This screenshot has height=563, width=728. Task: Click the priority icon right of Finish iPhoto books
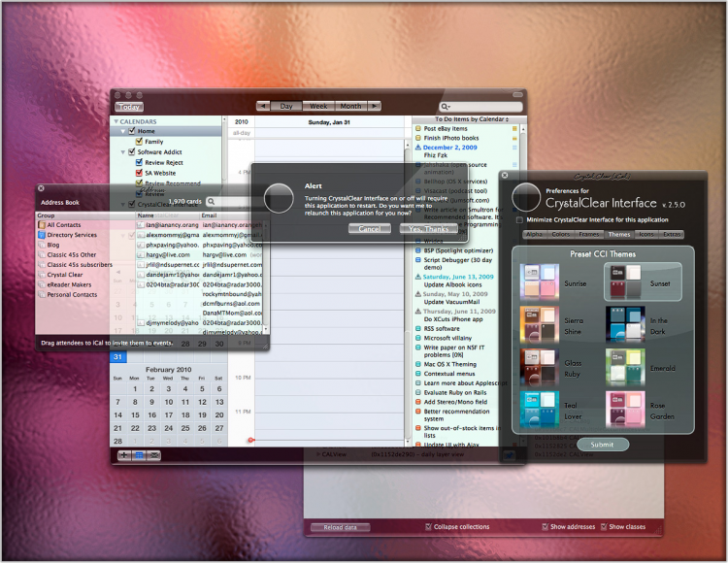point(514,138)
